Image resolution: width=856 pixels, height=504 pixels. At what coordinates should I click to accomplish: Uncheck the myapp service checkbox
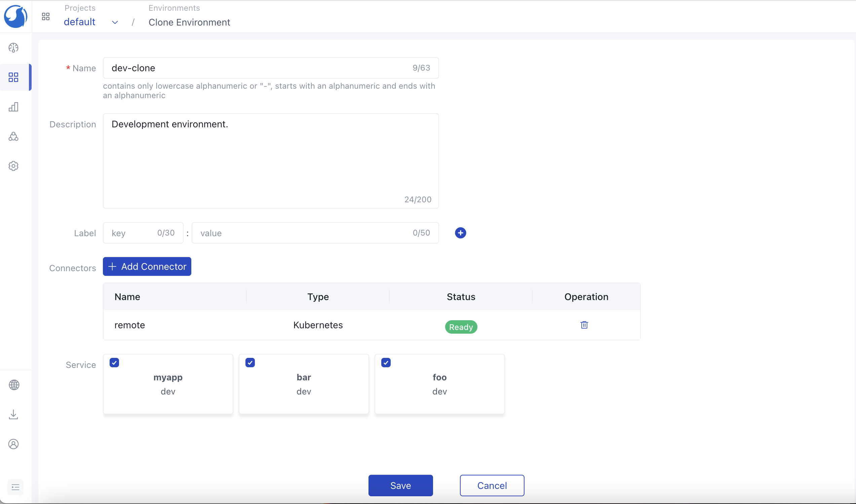point(114,363)
